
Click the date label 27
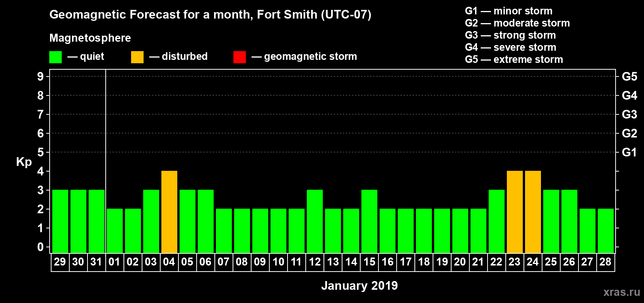pos(587,262)
